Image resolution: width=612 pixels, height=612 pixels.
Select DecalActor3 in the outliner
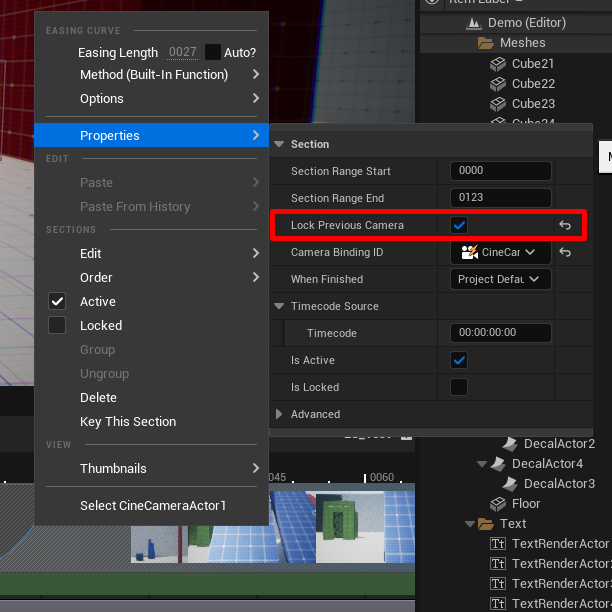(x=559, y=484)
